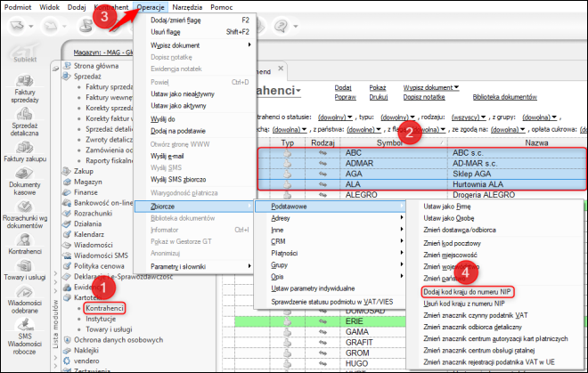
Task: Choose Usuń kod kraju z numeru NIP
Action: tap(464, 304)
